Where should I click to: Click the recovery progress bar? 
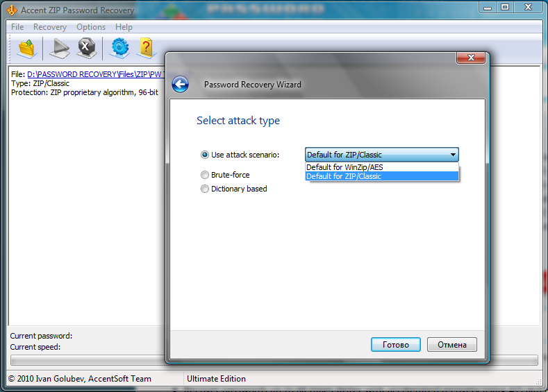(x=274, y=360)
